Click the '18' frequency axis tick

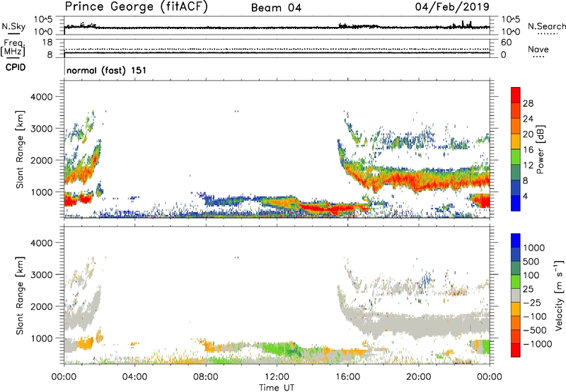(47, 42)
